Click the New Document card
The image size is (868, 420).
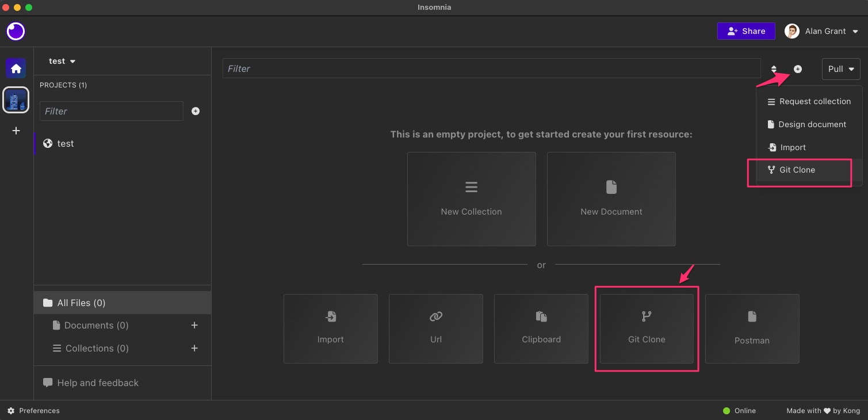pyautogui.click(x=611, y=199)
